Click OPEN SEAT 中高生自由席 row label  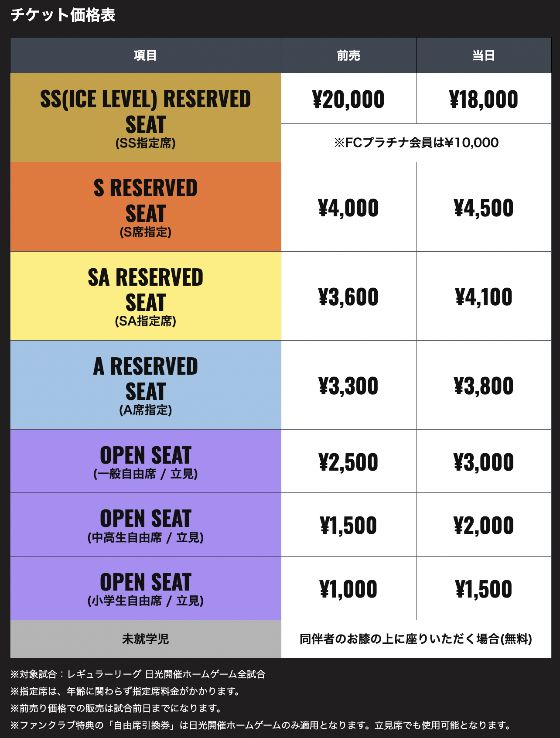pos(146,525)
